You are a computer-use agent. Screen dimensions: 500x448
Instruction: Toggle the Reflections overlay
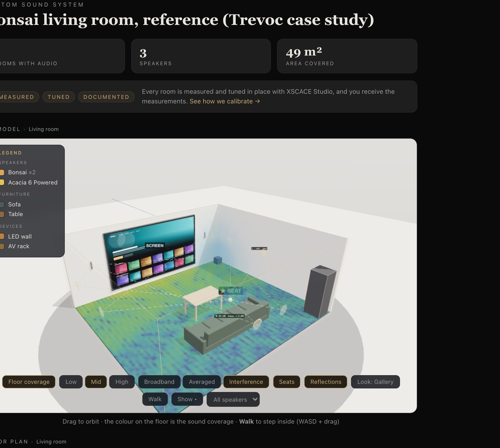[x=326, y=382]
